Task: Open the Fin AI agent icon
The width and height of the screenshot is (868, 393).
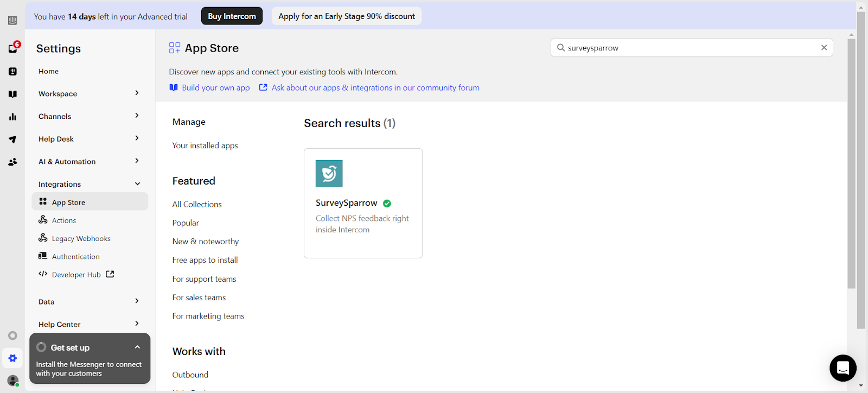Action: (13, 72)
